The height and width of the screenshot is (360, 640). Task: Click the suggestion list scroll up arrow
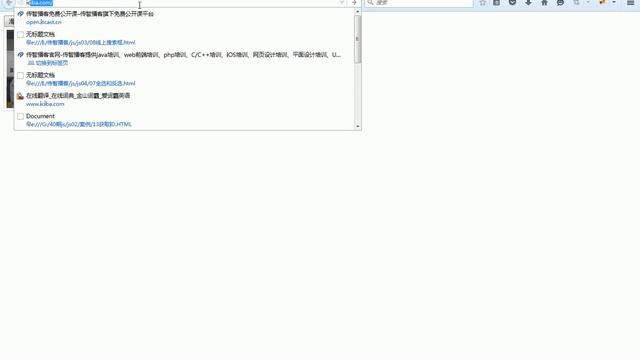click(358, 12)
